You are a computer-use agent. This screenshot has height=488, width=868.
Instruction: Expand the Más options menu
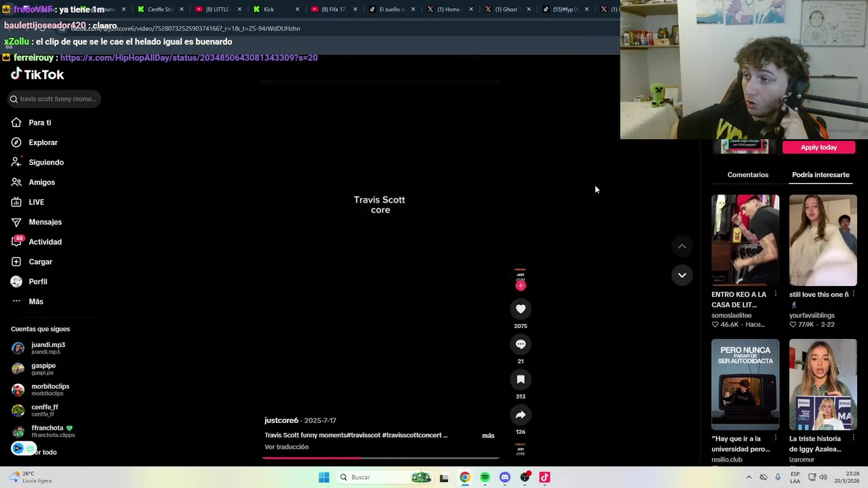(36, 302)
